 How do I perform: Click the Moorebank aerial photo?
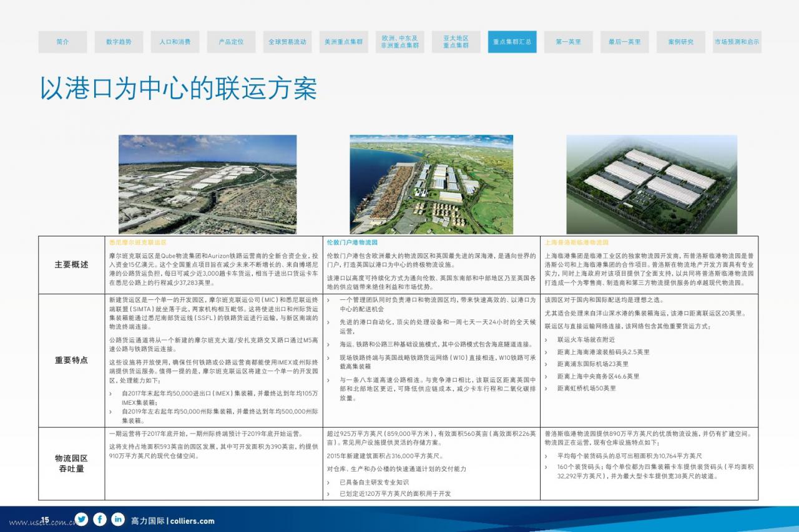point(208,185)
